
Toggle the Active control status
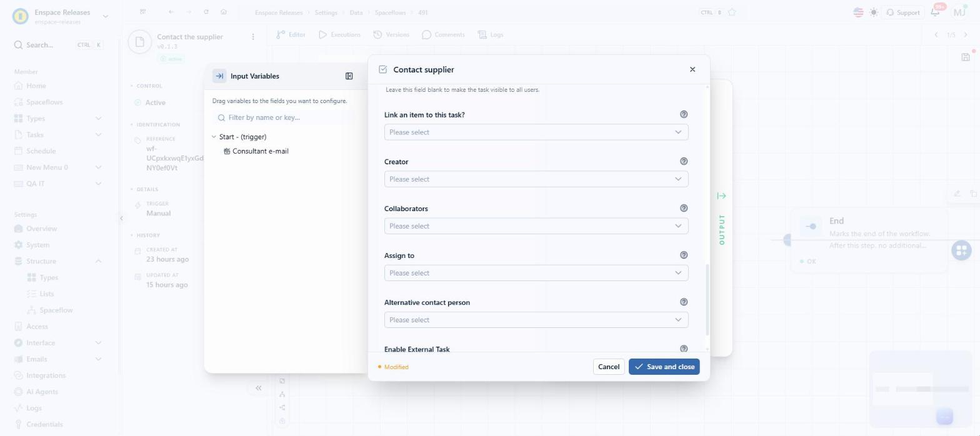pos(150,102)
